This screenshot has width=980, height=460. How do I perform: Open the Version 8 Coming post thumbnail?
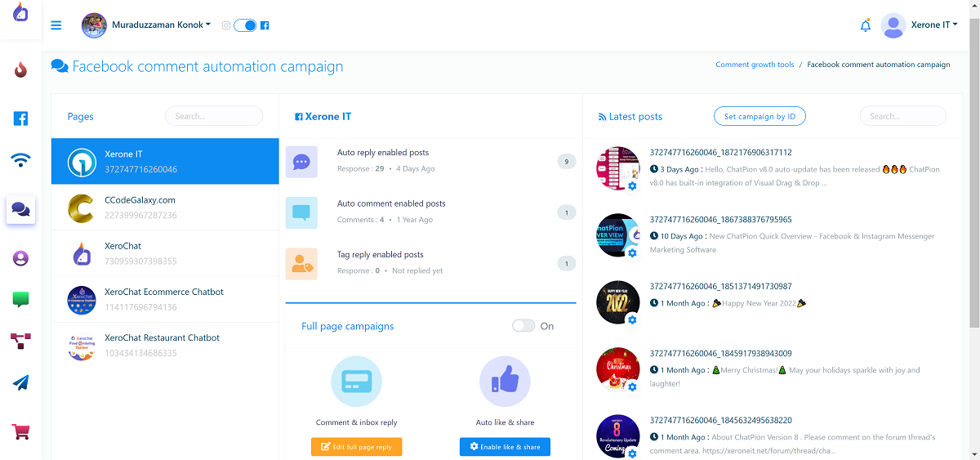pos(618,436)
